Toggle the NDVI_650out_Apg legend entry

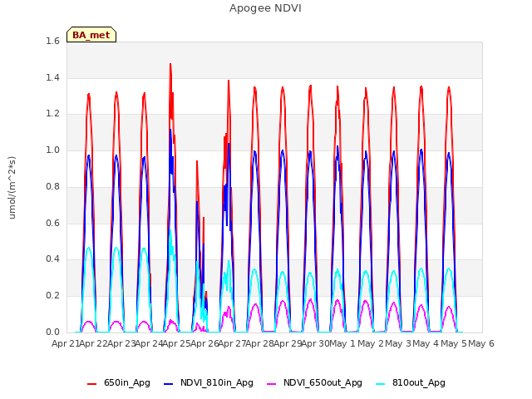click(x=314, y=382)
